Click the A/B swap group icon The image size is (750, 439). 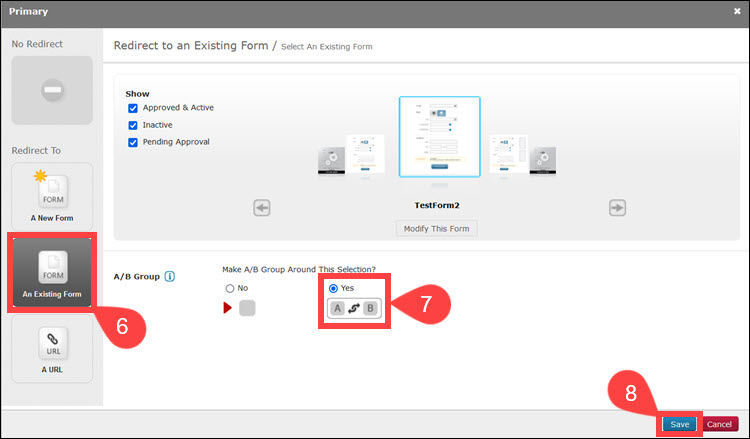(x=354, y=308)
